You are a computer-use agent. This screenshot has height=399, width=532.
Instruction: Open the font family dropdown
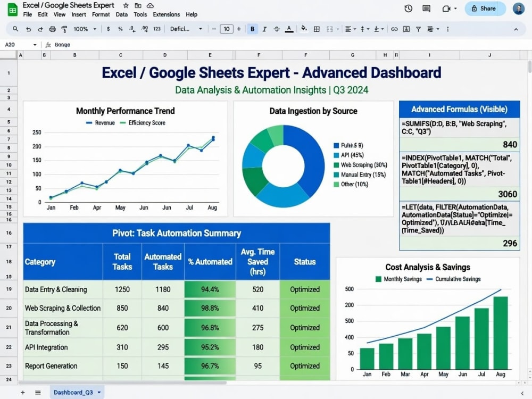click(x=186, y=29)
